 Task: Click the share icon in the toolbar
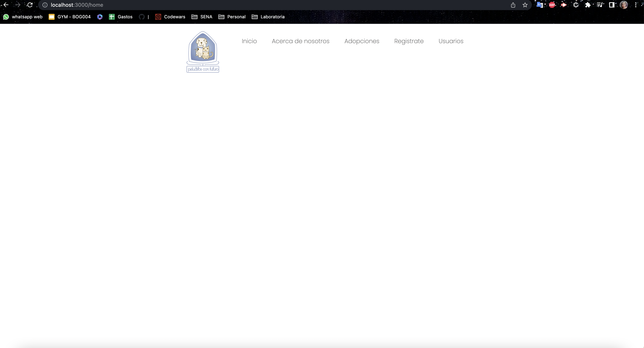(x=513, y=5)
